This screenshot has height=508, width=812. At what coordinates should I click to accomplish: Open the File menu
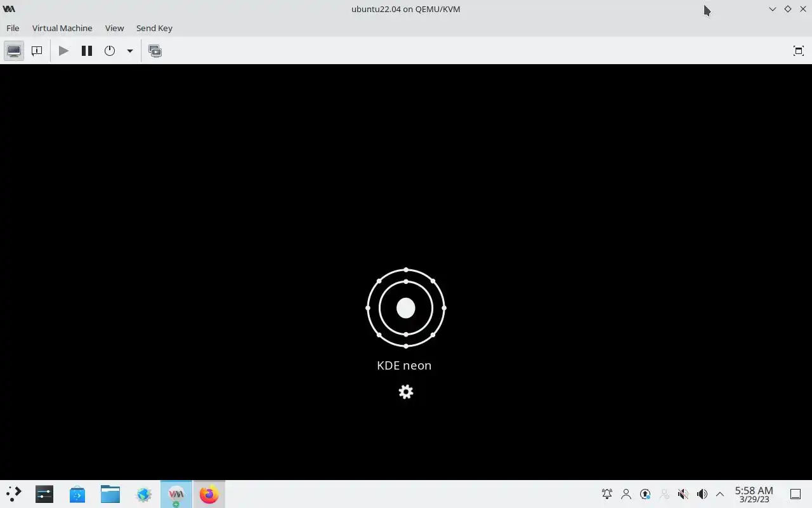13,28
